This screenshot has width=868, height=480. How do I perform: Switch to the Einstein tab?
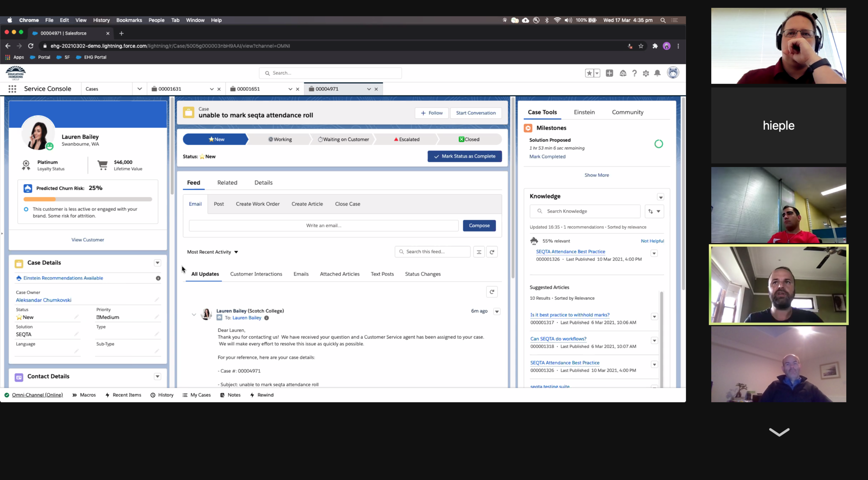point(584,112)
